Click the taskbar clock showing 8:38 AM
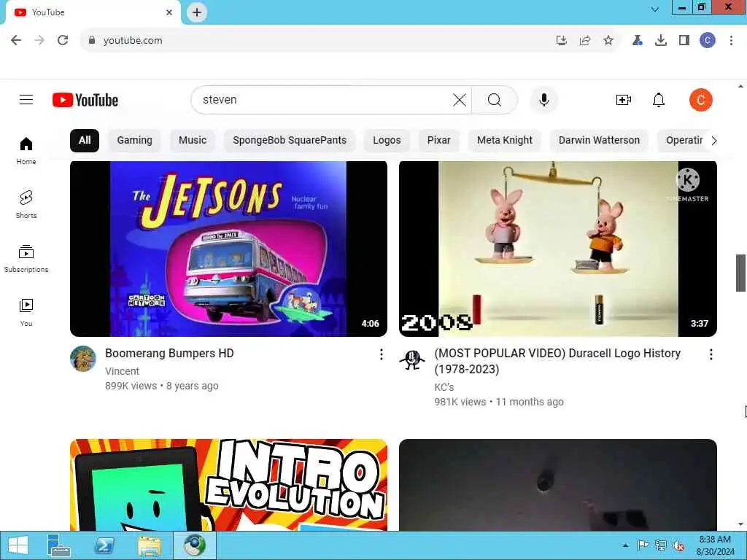The height and width of the screenshot is (560, 747). click(715, 545)
